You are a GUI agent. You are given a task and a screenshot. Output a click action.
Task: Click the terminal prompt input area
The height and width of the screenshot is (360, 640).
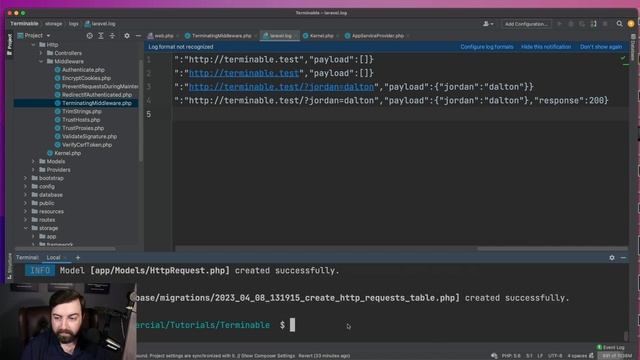click(292, 325)
